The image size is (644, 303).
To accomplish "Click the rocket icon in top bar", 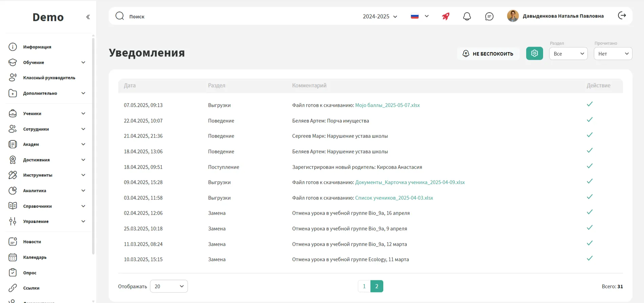I will point(446,16).
